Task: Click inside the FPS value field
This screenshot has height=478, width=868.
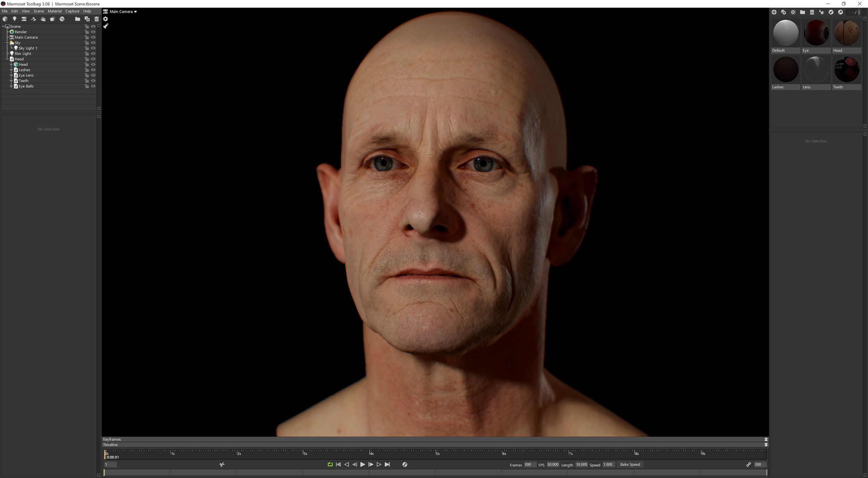Action: coord(553,464)
